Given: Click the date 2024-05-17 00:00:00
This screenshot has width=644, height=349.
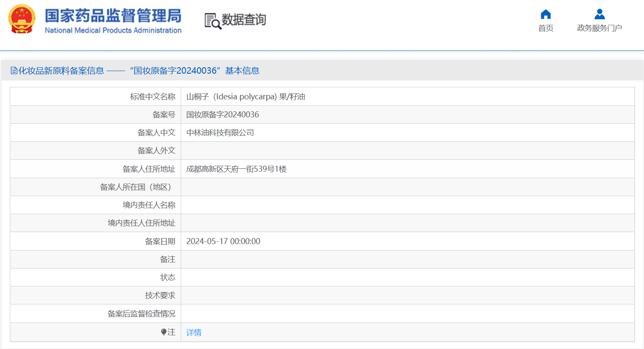Looking at the screenshot, I should pos(223,242).
